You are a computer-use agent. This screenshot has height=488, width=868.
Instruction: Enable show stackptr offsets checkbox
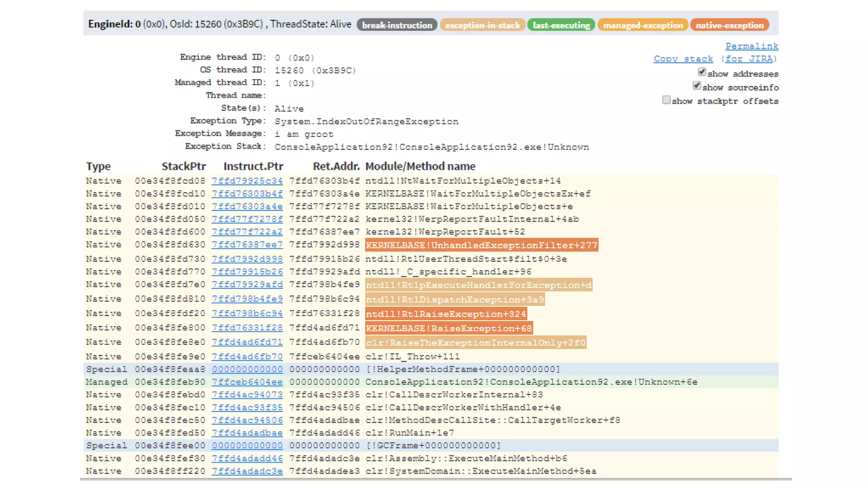(x=666, y=100)
